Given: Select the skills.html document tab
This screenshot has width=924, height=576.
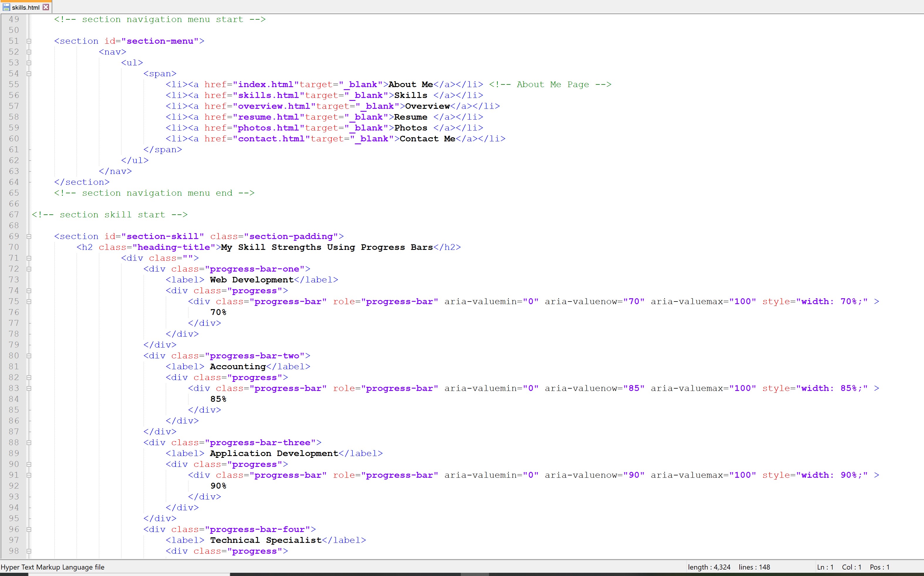Looking at the screenshot, I should tap(26, 7).
